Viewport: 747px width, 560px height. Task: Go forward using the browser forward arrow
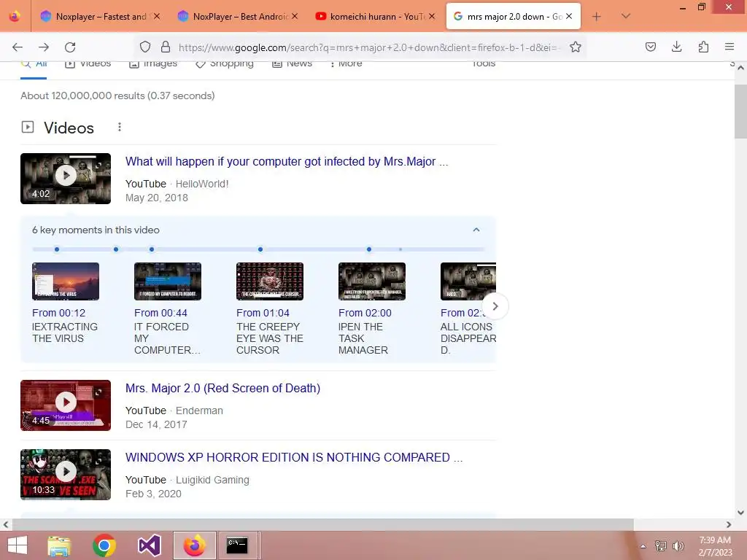(44, 47)
